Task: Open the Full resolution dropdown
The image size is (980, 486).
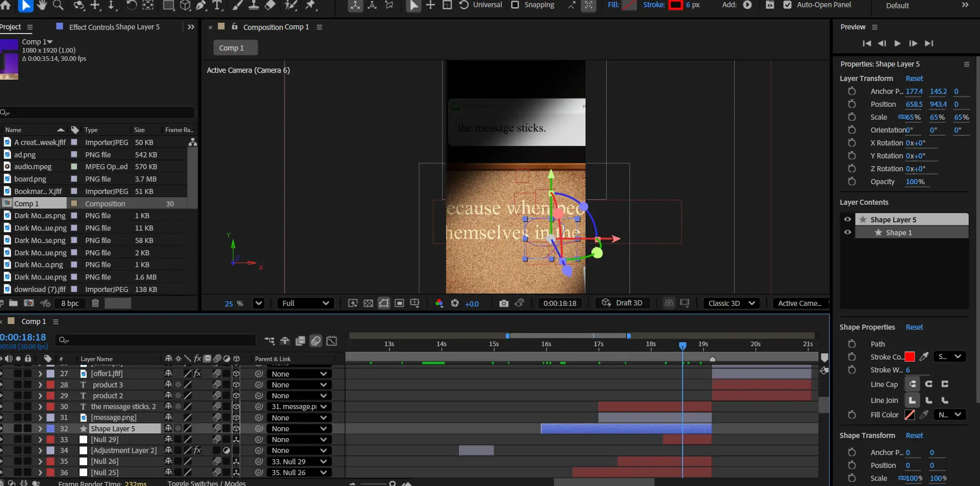Action: pyautogui.click(x=306, y=303)
